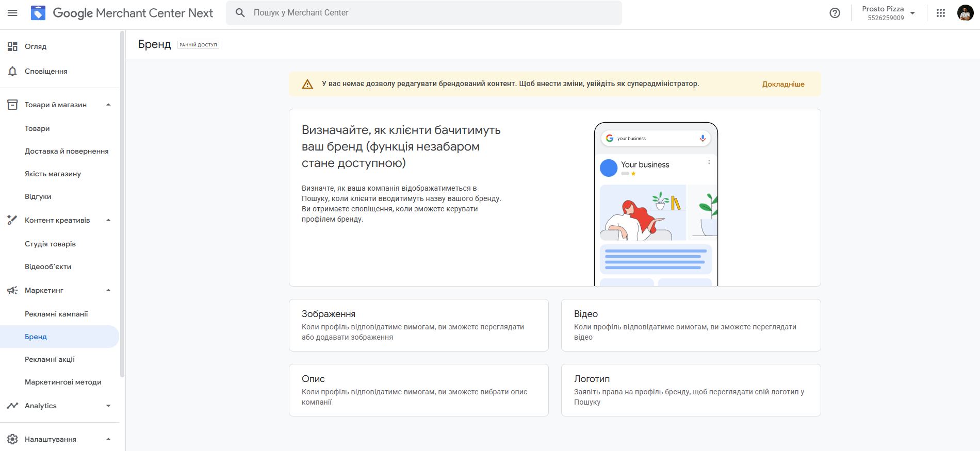
Task: Click the brand preview phone illustration
Action: coord(656,204)
